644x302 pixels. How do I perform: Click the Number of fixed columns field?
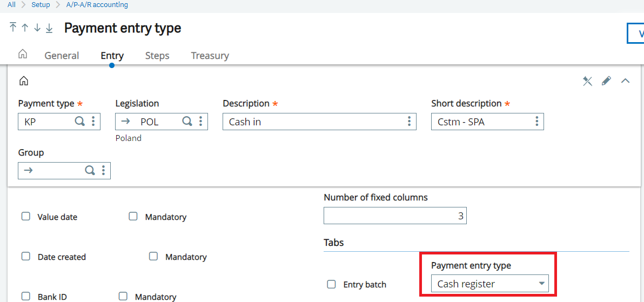(395, 216)
